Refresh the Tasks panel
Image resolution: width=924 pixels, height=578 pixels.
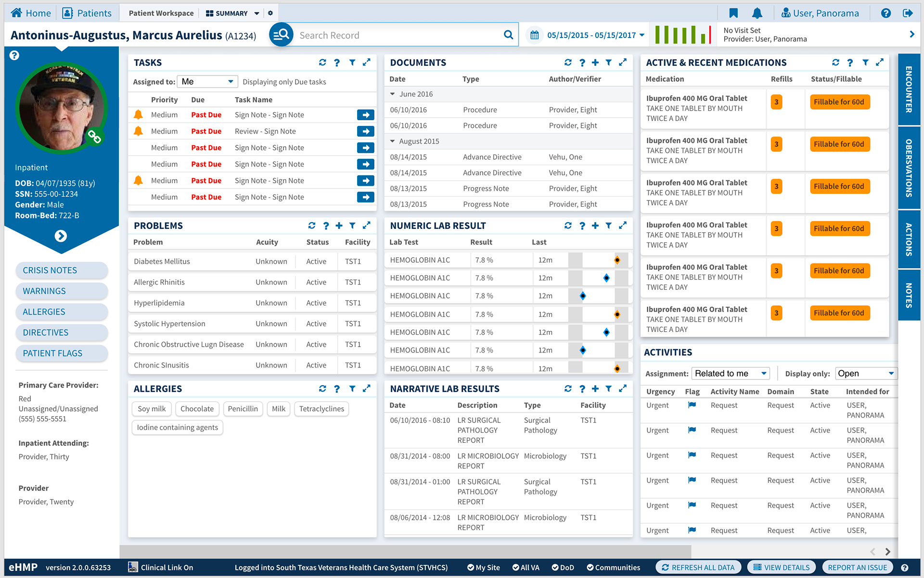(322, 63)
